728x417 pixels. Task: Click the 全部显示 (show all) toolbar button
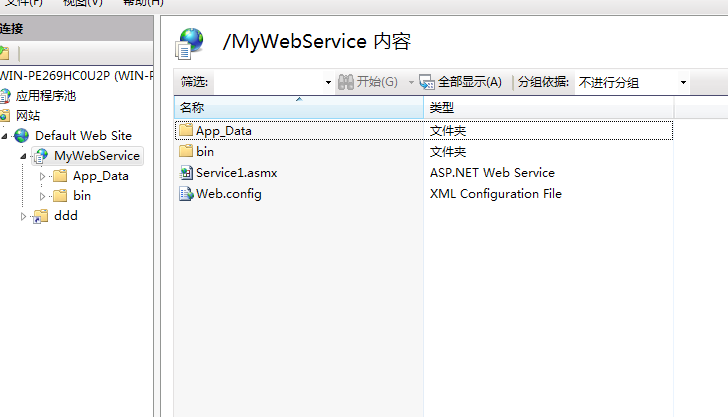coord(461,82)
